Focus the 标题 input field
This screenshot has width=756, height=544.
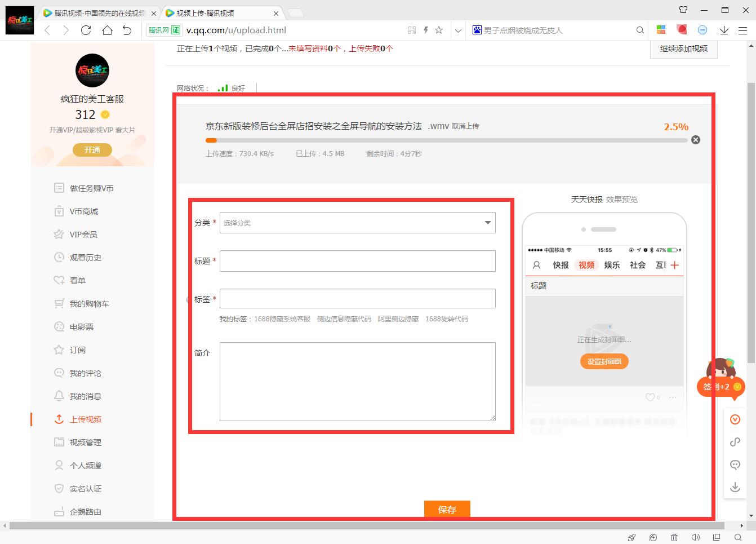[x=358, y=261]
